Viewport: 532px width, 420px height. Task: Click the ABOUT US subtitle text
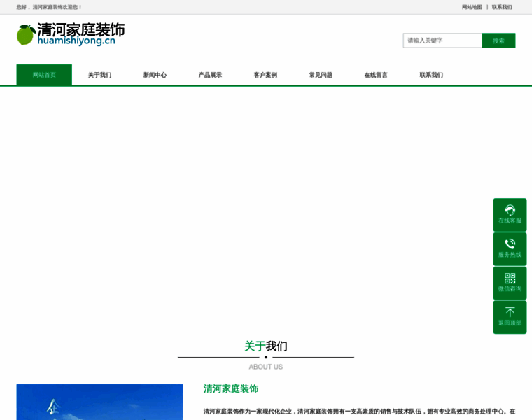(266, 367)
